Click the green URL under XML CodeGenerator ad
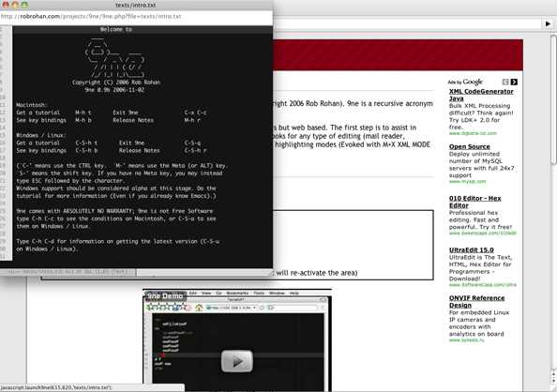The image size is (557, 392). (473, 133)
